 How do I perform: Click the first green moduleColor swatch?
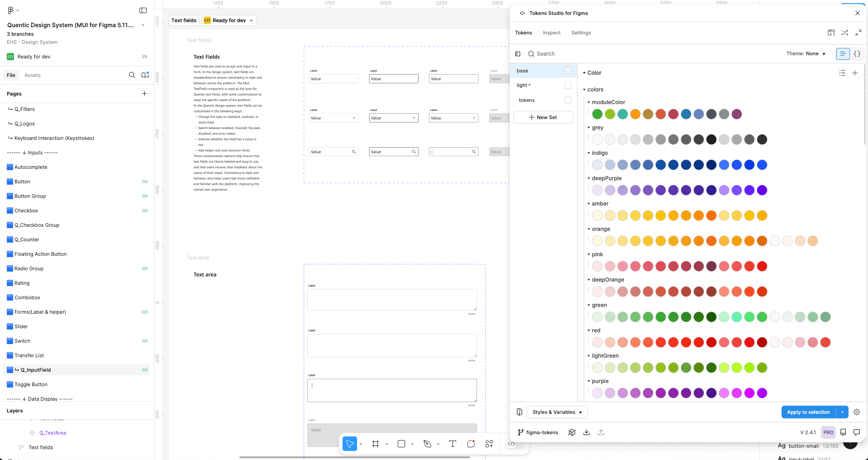click(x=597, y=114)
